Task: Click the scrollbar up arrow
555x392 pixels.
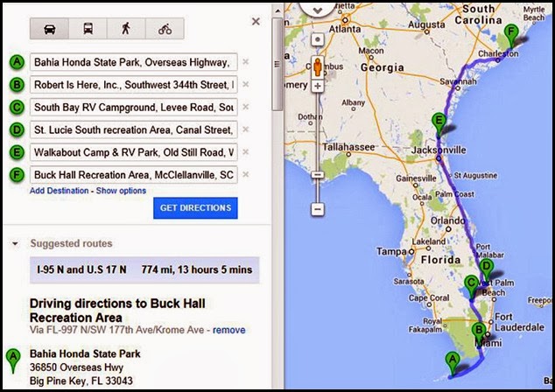Action: [x=277, y=11]
